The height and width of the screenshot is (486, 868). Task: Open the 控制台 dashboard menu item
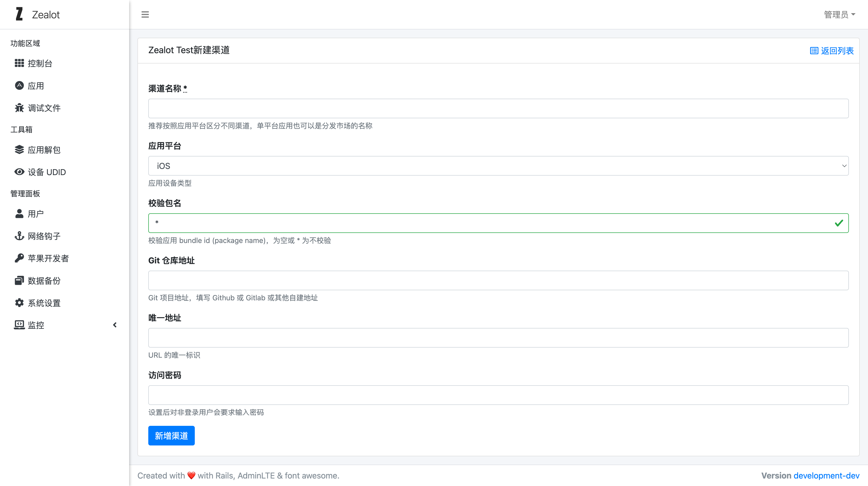(x=65, y=63)
